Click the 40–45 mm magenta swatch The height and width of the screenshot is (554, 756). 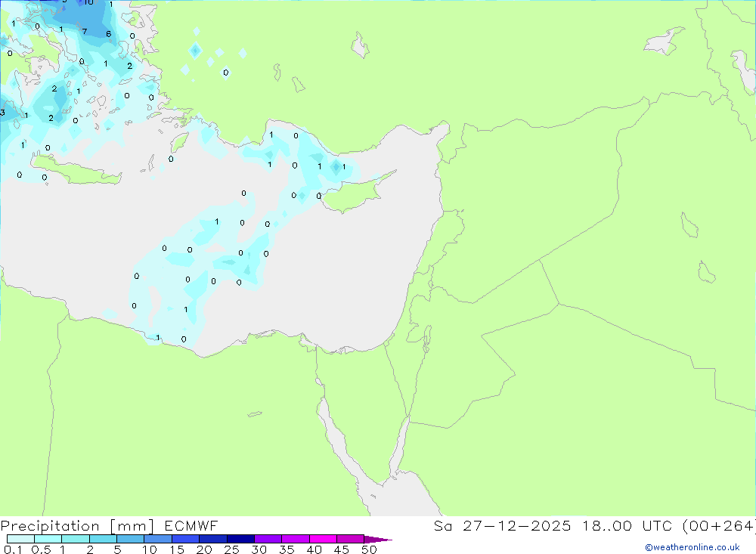pyautogui.click(x=323, y=539)
